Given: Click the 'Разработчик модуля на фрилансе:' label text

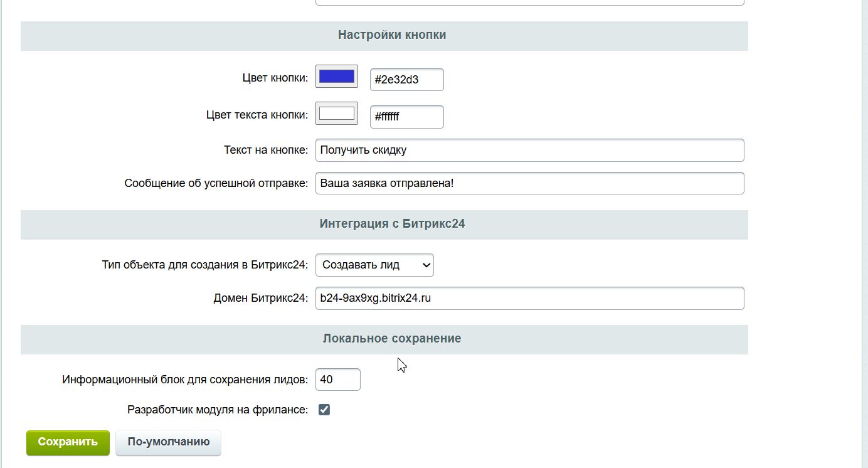Looking at the screenshot, I should (217, 410).
